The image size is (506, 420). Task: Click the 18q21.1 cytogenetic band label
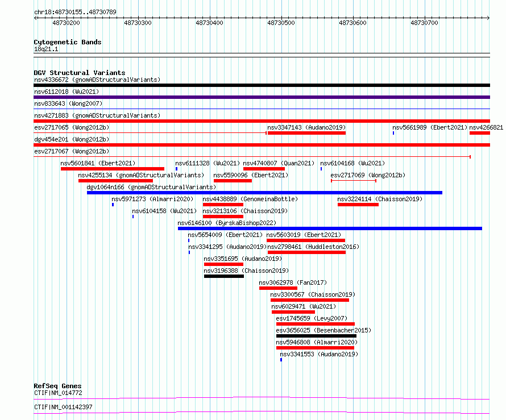pyautogui.click(x=46, y=49)
